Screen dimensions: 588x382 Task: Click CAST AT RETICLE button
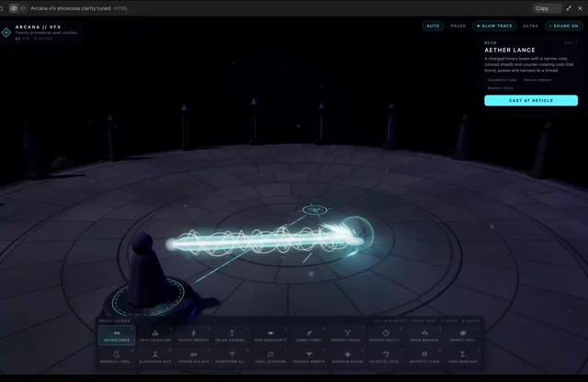coord(531,100)
